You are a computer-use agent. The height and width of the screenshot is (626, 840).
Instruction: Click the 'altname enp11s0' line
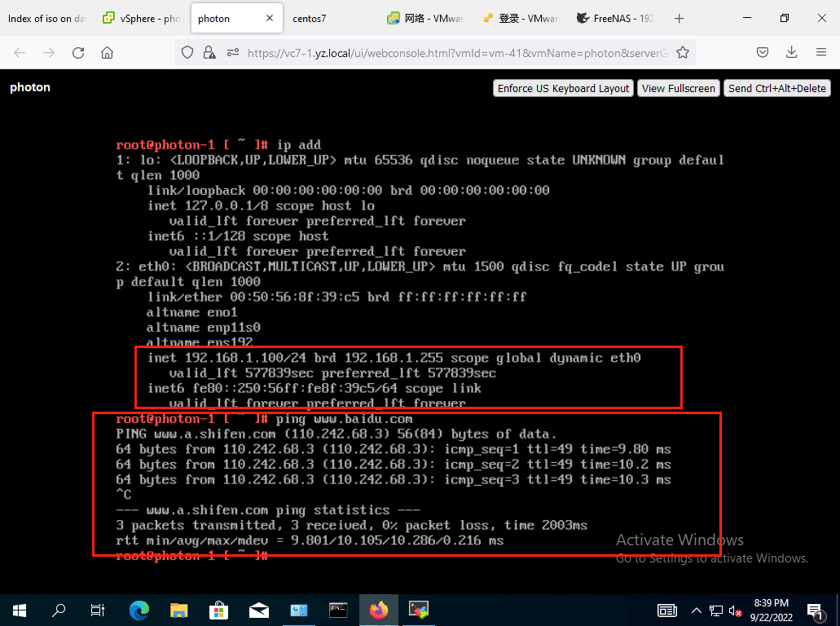click(204, 328)
